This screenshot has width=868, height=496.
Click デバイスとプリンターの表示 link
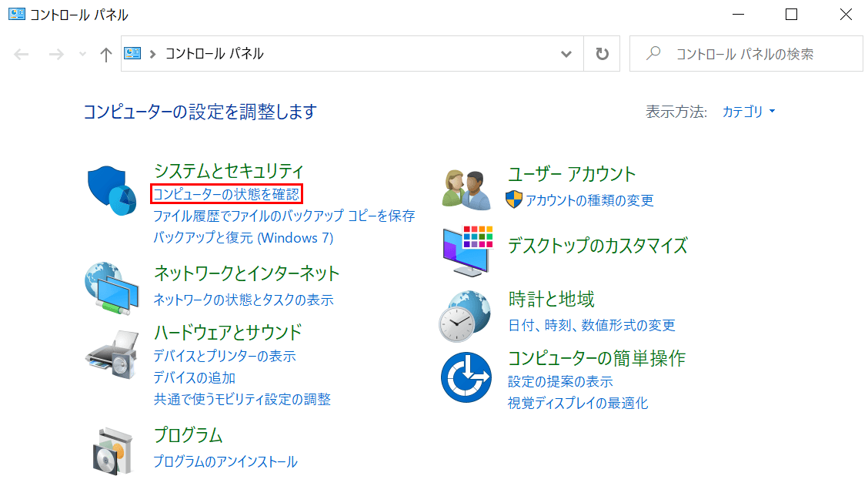pyautogui.click(x=224, y=356)
